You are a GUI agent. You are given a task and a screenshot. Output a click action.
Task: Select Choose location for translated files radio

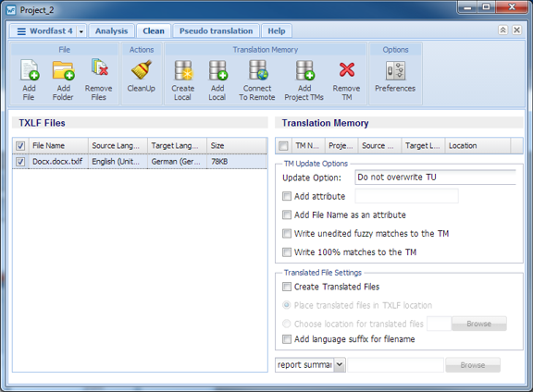tap(287, 324)
